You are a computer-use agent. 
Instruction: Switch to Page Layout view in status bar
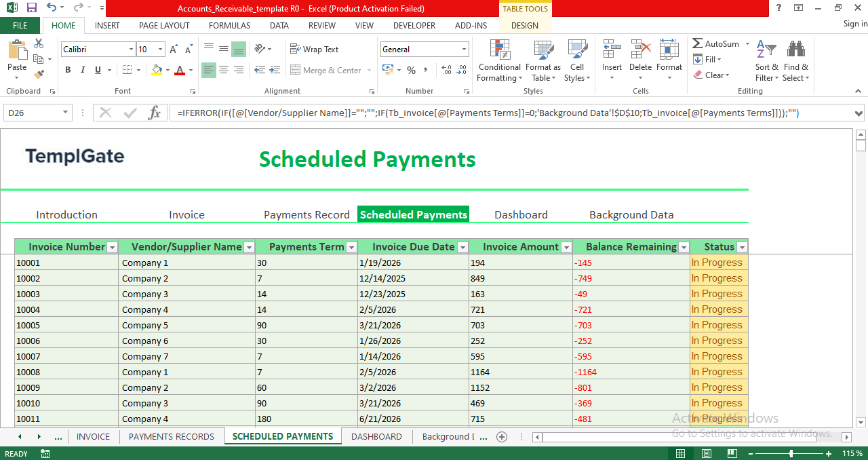click(x=706, y=453)
